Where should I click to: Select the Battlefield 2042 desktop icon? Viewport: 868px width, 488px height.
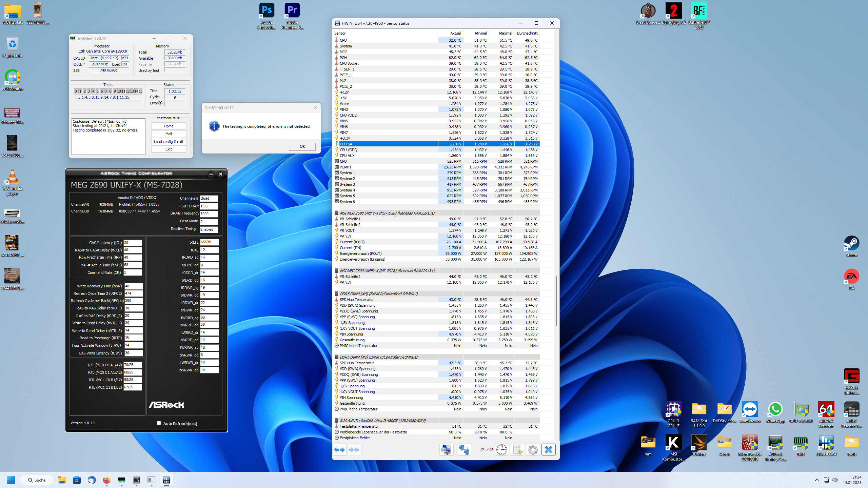coord(699,16)
